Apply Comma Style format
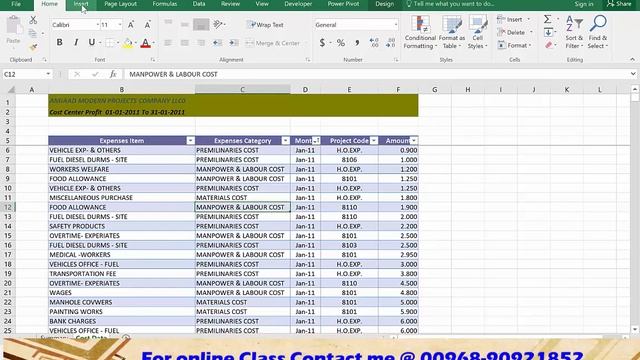The height and width of the screenshot is (360, 640). (357, 42)
